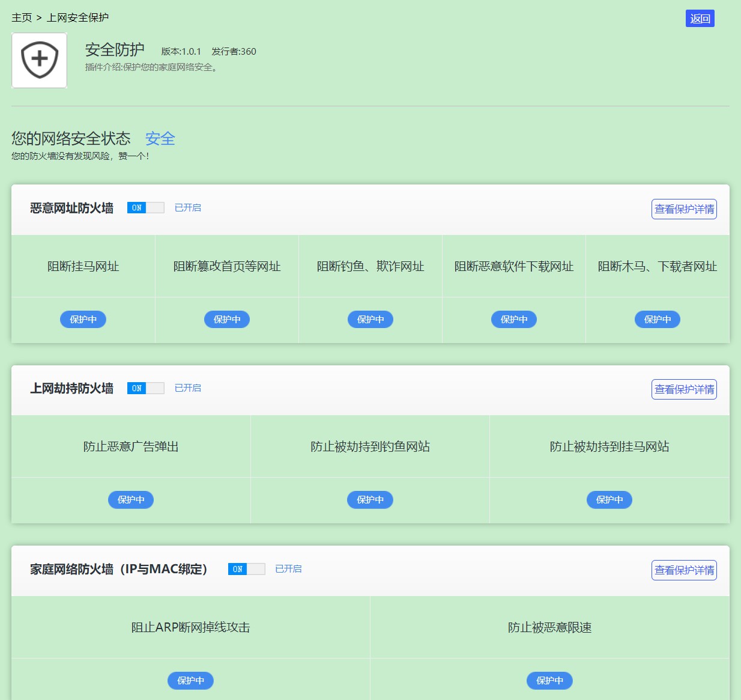The height and width of the screenshot is (700, 741).
Task: Go to 主页 in the breadcrumb
Action: tap(22, 17)
